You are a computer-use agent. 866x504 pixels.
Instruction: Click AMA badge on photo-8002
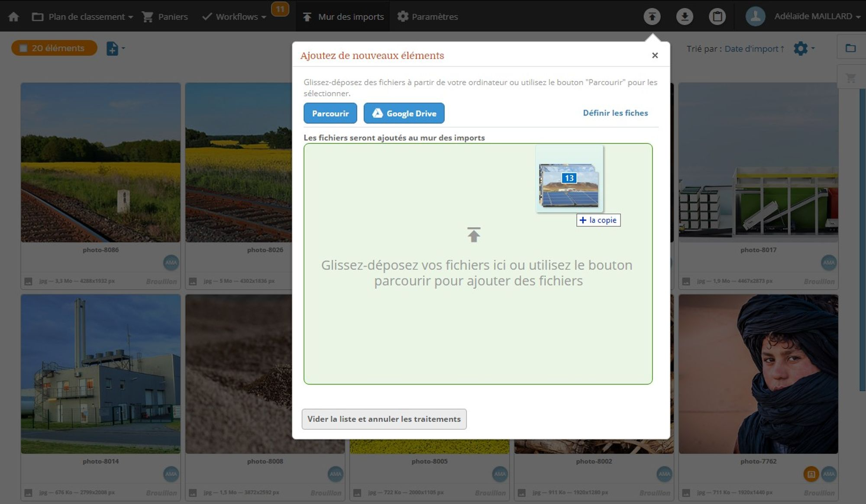[665, 474]
